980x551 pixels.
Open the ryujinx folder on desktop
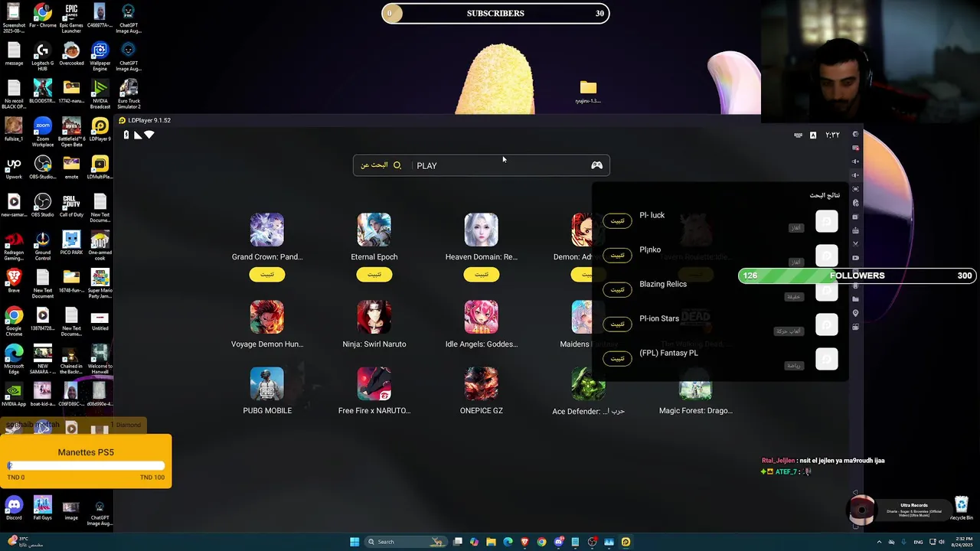click(x=588, y=92)
